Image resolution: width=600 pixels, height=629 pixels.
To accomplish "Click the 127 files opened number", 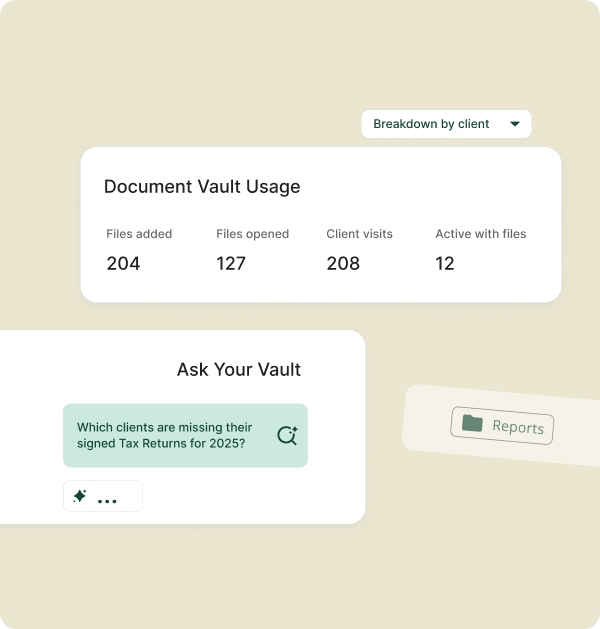I will pos(232,264).
